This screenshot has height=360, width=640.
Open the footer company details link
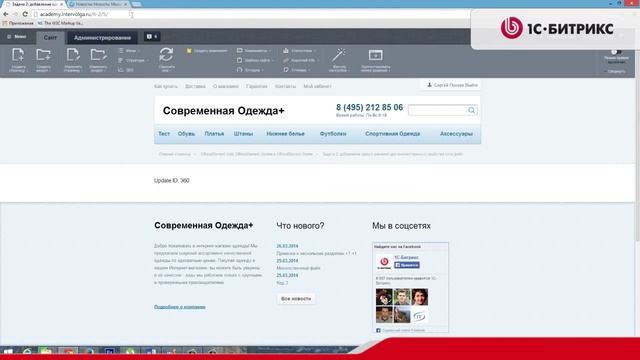click(180, 307)
